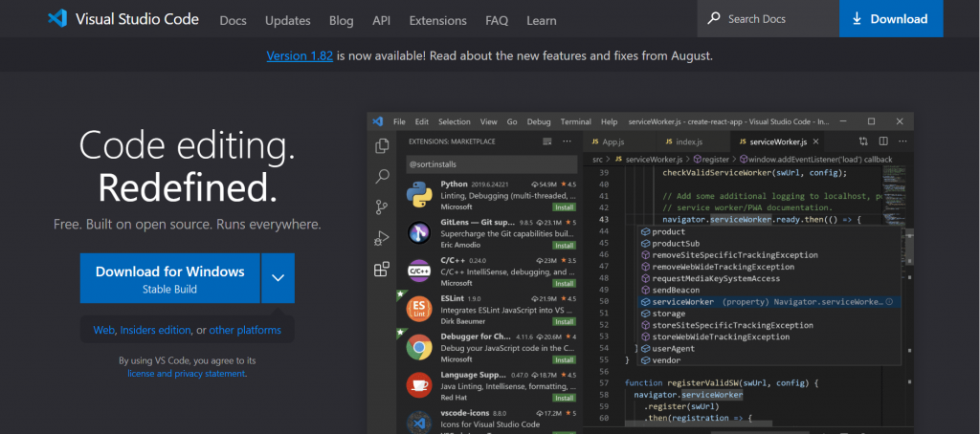The width and height of the screenshot is (980, 434).
Task: Click the download arrow icon in header
Action: point(857,19)
